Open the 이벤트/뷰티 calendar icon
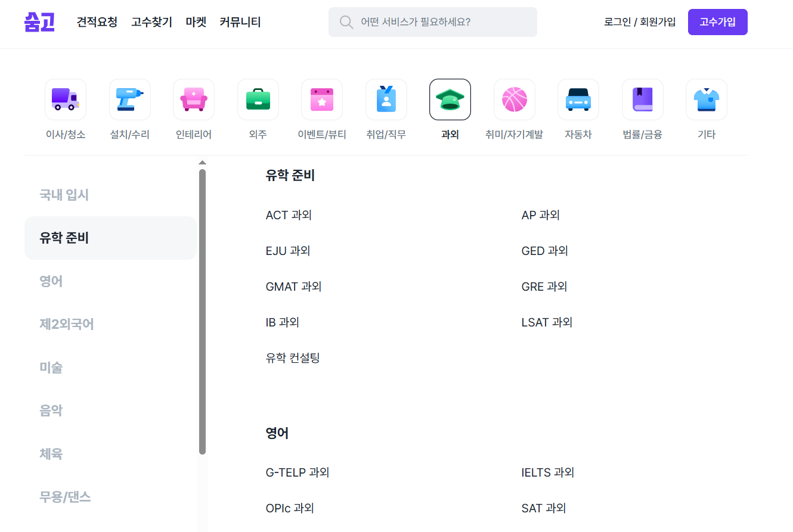793x532 pixels. [322, 99]
